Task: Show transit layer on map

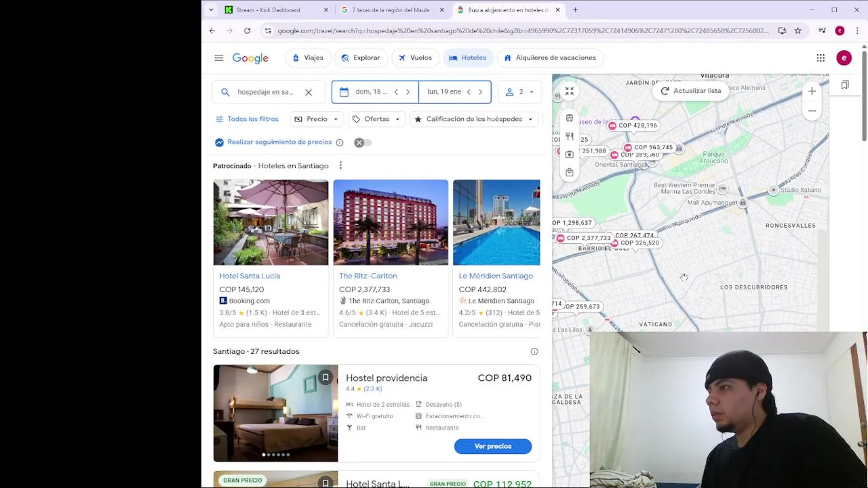Action: 570,118
